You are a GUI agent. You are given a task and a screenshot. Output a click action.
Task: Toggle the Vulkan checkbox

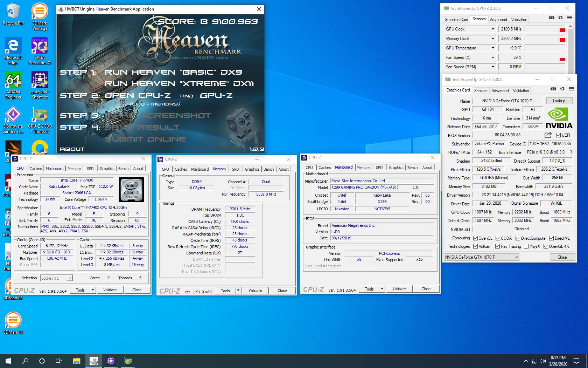pos(475,246)
